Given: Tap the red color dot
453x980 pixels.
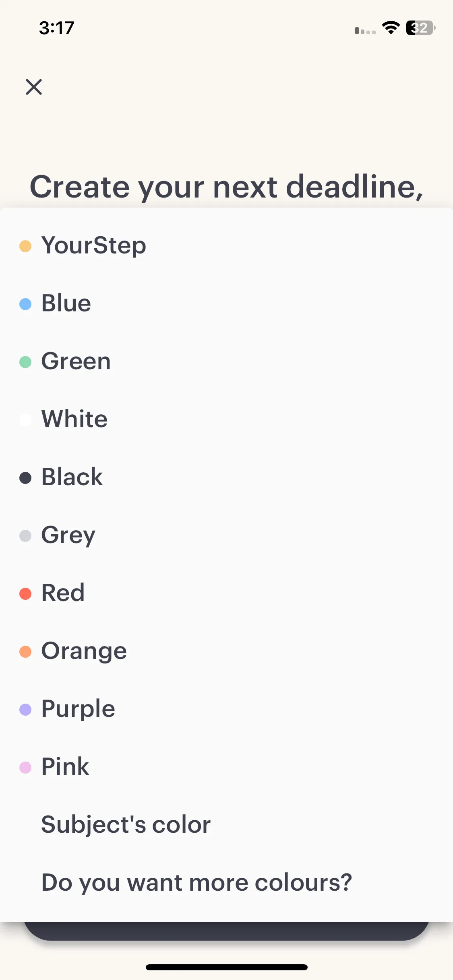Looking at the screenshot, I should click(25, 594).
